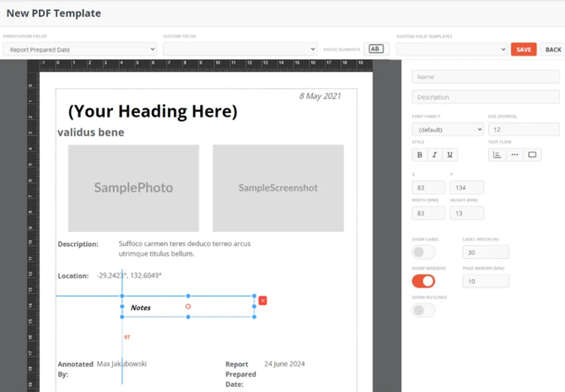Edit the font Size (points) field
Image resolution: width=565 pixels, height=392 pixels.
coord(524,129)
